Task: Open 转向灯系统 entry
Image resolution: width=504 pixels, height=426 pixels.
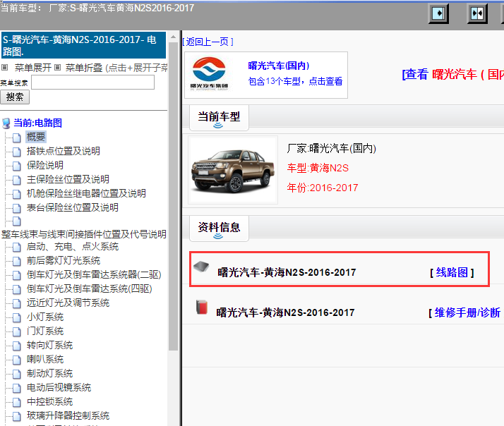Action: tap(49, 346)
